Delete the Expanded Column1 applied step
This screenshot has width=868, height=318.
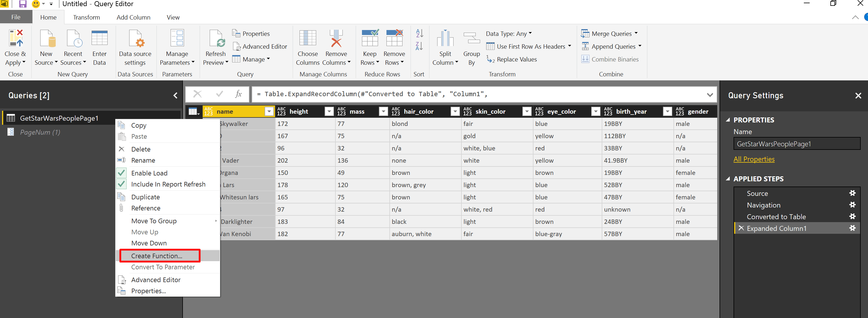tap(741, 228)
